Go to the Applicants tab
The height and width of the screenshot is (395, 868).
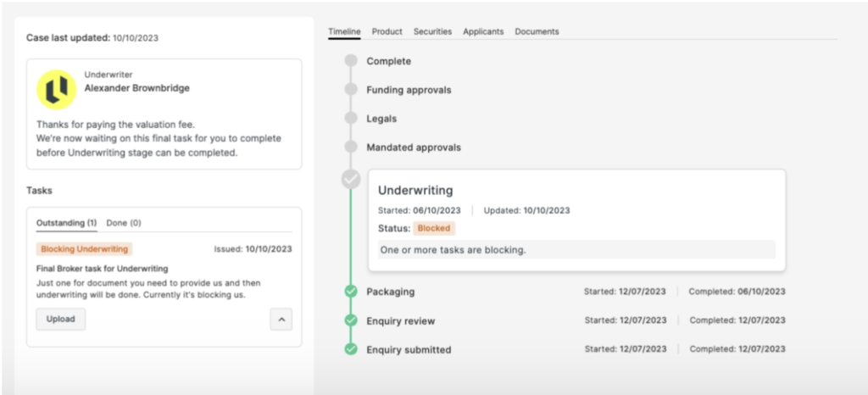[483, 31]
